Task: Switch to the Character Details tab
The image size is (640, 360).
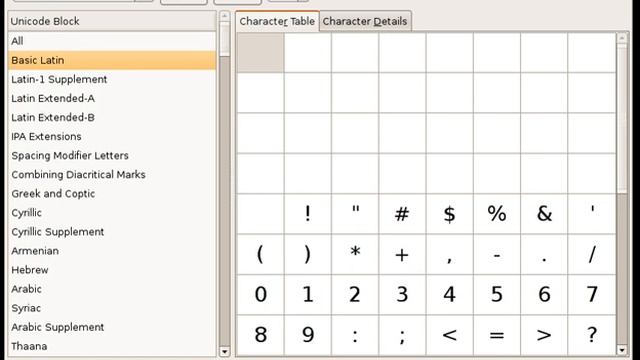Action: pyautogui.click(x=365, y=21)
